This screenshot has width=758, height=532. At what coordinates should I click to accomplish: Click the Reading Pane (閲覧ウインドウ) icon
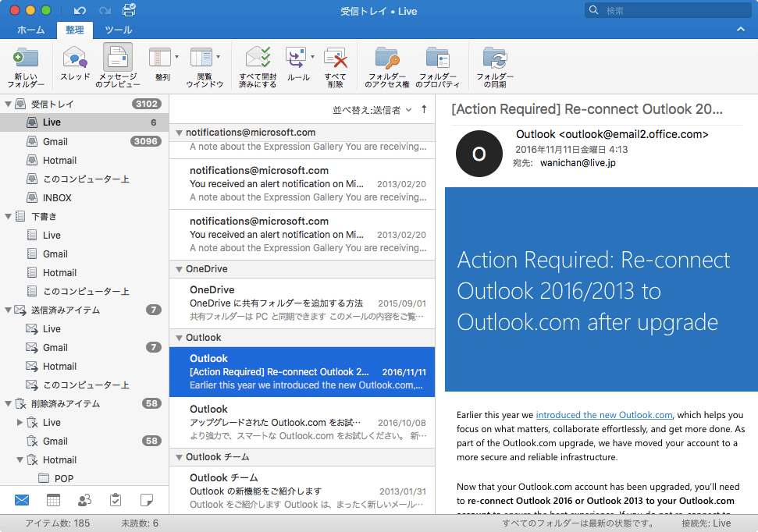(x=201, y=58)
